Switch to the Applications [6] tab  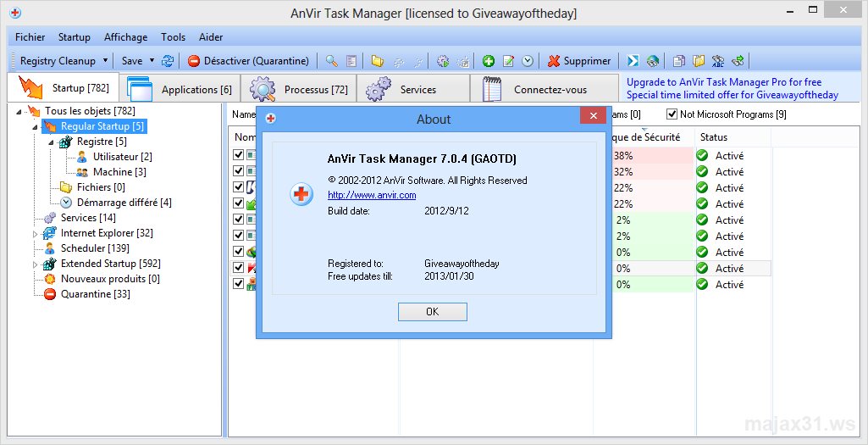click(180, 89)
